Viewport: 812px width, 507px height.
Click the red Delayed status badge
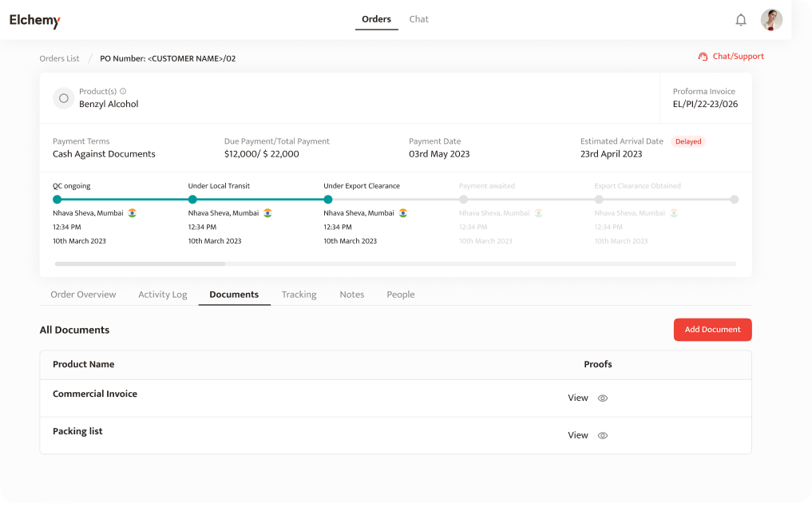click(x=688, y=141)
